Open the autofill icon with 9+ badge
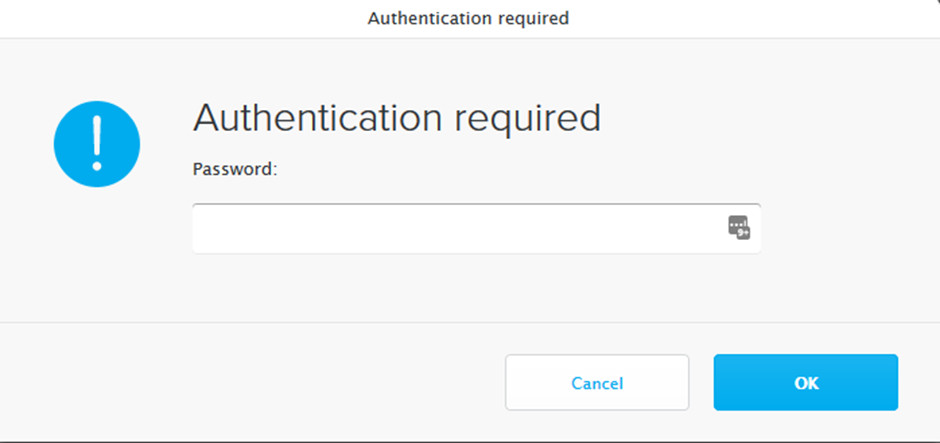The image size is (940, 443). tap(739, 228)
